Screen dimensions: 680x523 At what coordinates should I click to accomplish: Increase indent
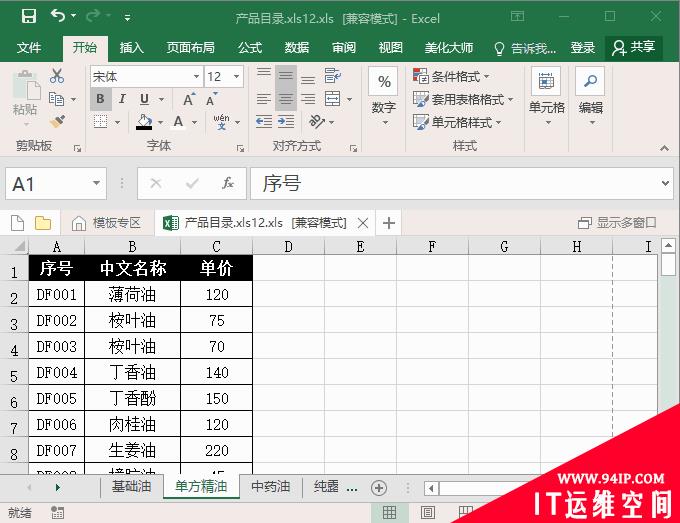tap(286, 122)
